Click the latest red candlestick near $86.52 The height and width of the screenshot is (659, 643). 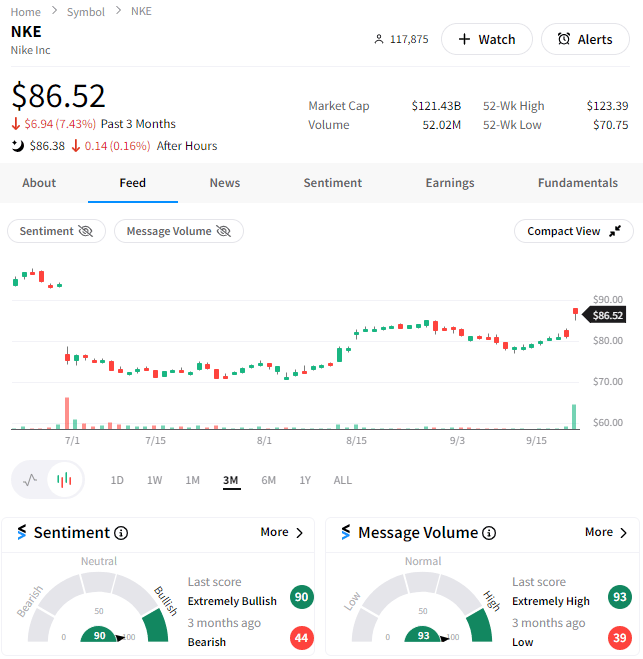pos(575,313)
